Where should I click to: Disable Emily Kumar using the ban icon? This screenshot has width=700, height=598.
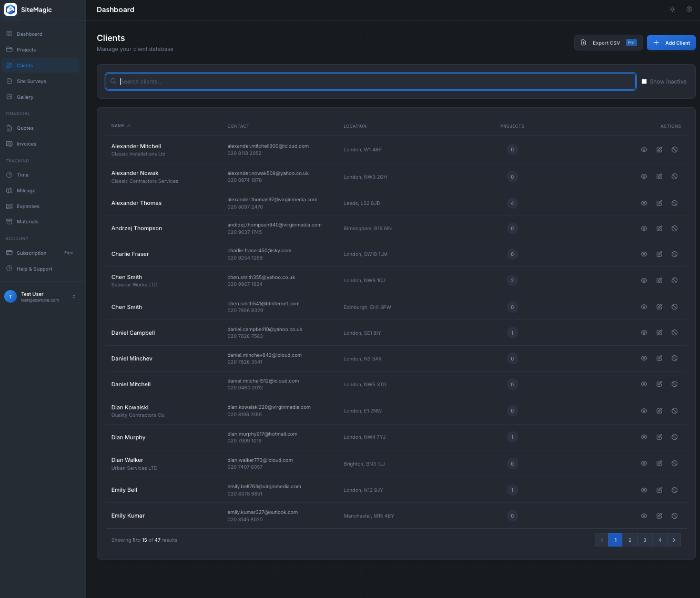tap(674, 515)
